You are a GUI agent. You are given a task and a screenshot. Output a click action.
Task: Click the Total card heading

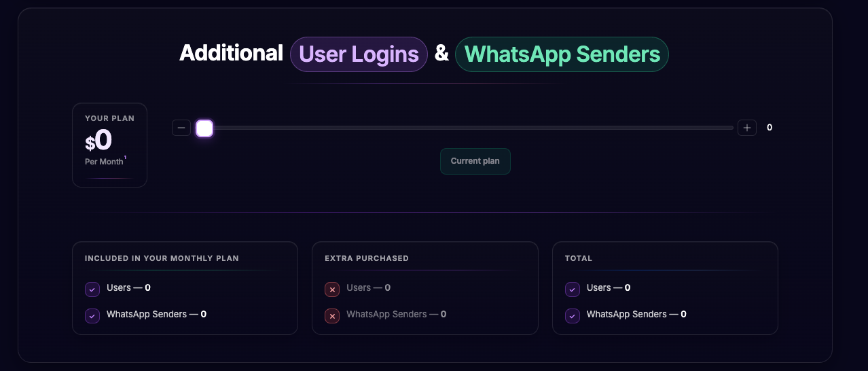pos(579,258)
